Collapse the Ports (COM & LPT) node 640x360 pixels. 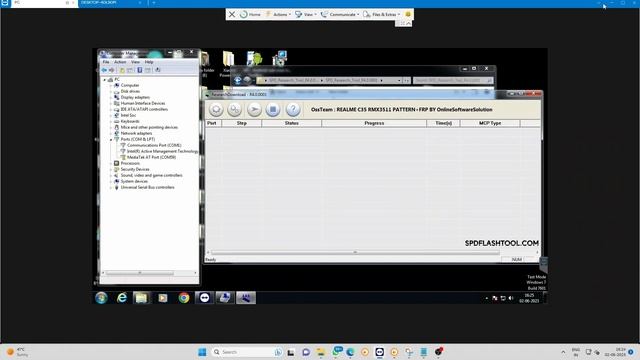click(111, 139)
